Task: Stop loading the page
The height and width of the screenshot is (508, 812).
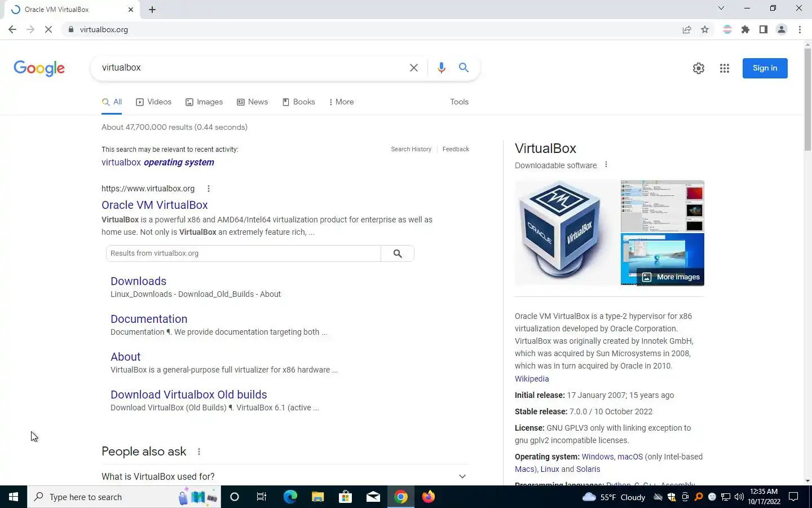Action: [48, 29]
